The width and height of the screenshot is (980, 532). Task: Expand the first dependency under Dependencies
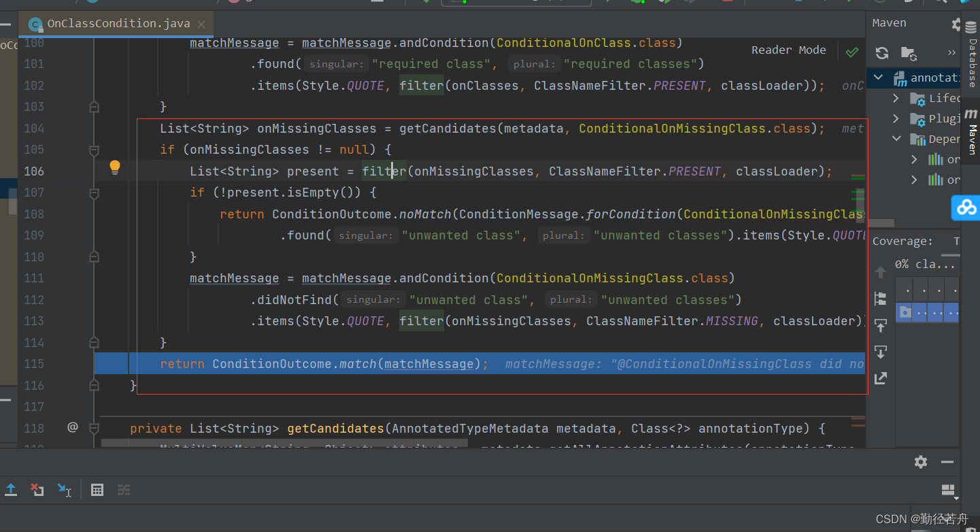click(x=915, y=159)
